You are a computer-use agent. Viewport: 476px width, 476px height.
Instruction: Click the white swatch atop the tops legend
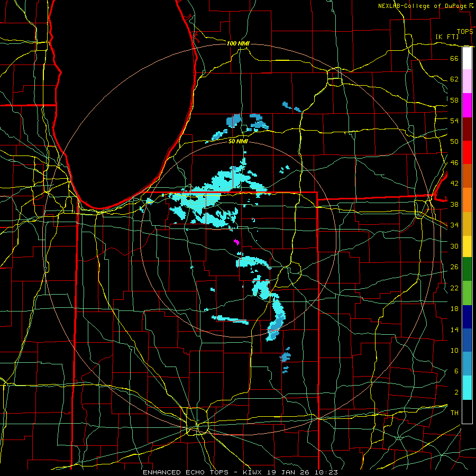click(467, 58)
